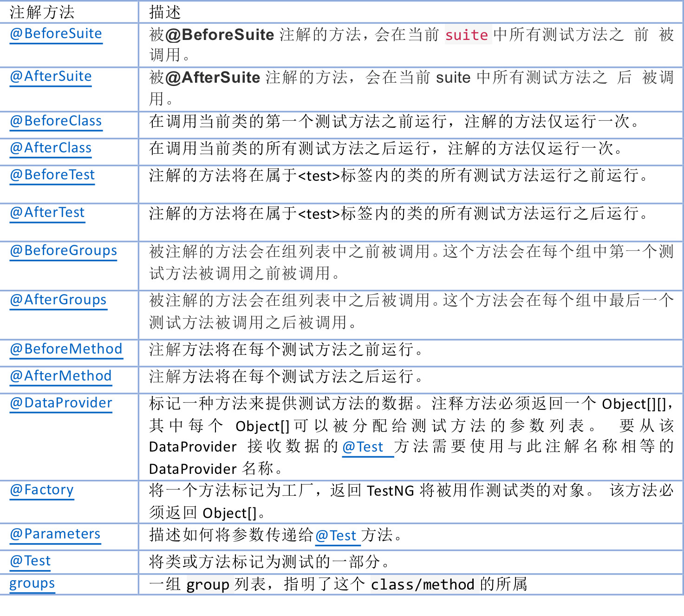Click the group code word in last row
This screenshot has width=684, height=616.
(x=208, y=584)
